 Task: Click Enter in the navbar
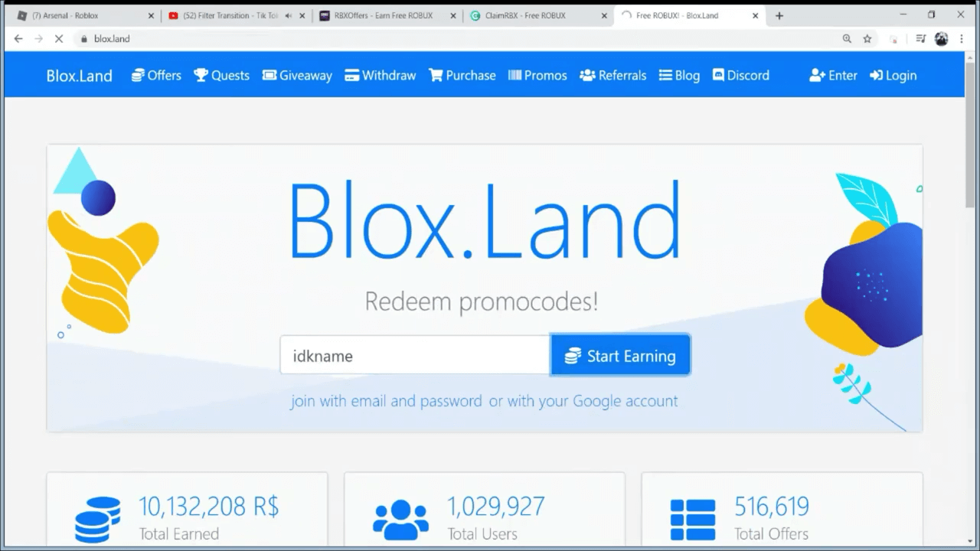833,75
